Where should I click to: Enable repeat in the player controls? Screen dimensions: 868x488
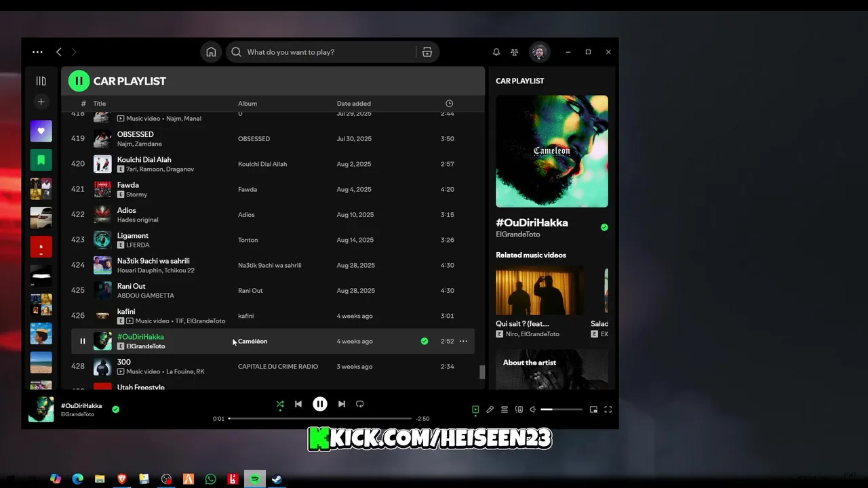[360, 404]
